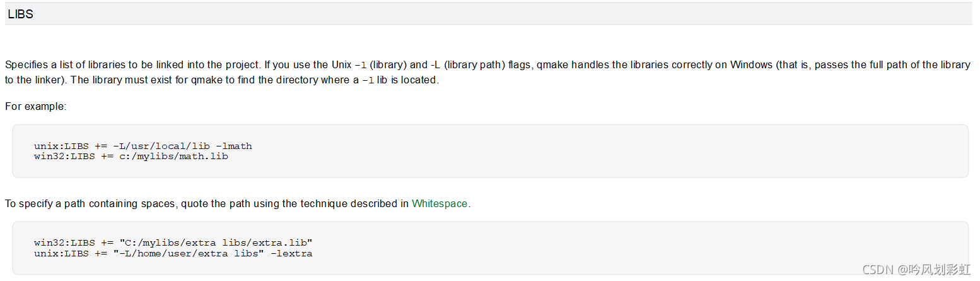
Task: Click "-L/home/user/extra libs" quoted path
Action: tap(189, 253)
